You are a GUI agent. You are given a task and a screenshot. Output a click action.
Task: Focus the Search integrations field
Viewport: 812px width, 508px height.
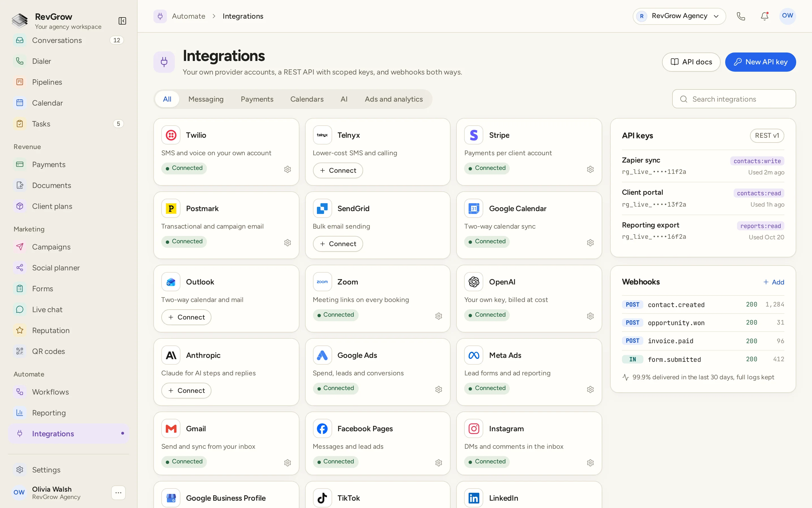[x=734, y=99]
